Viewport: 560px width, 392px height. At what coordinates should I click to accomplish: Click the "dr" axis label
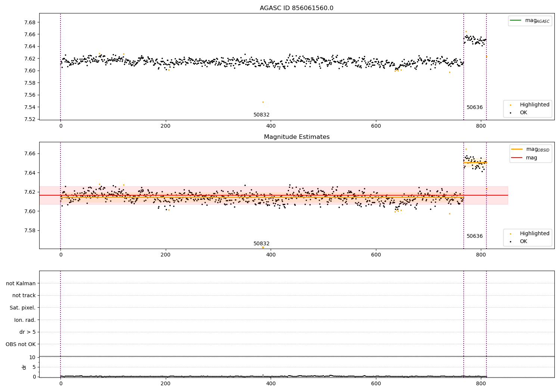coord(24,367)
